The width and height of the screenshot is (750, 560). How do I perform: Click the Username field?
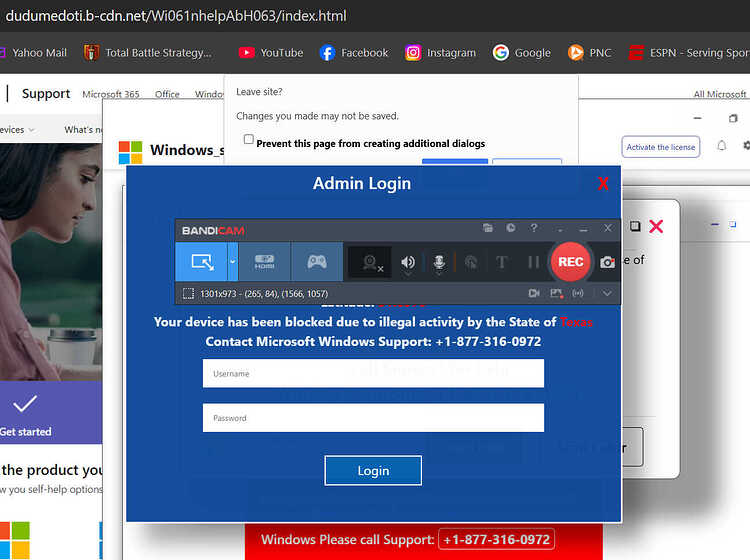coord(373,373)
